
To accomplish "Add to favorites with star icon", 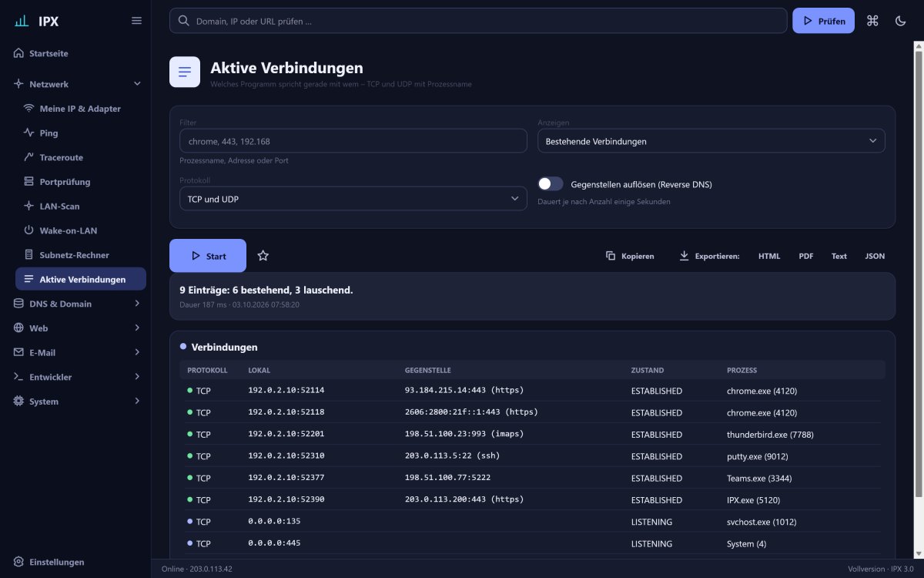I will [x=263, y=256].
